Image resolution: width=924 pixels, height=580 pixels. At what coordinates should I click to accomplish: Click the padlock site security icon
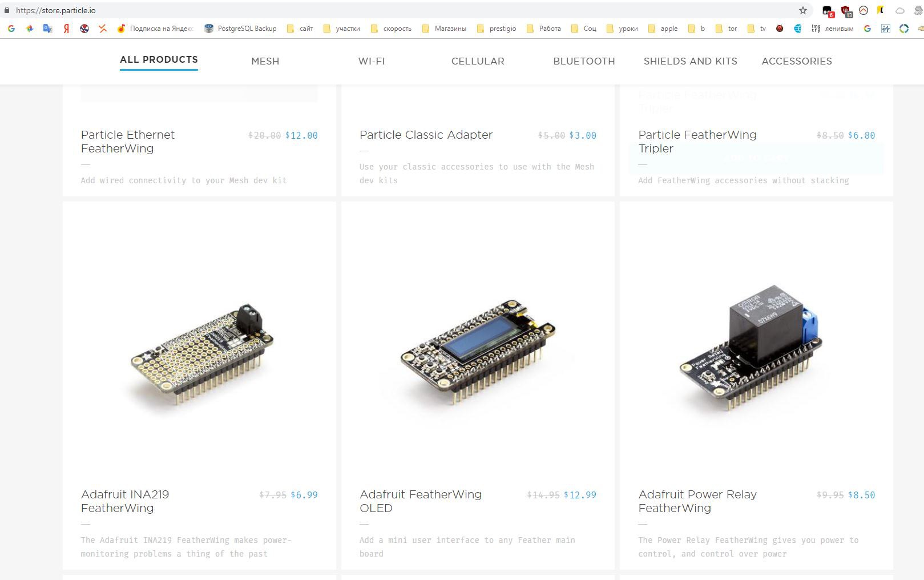[7, 10]
